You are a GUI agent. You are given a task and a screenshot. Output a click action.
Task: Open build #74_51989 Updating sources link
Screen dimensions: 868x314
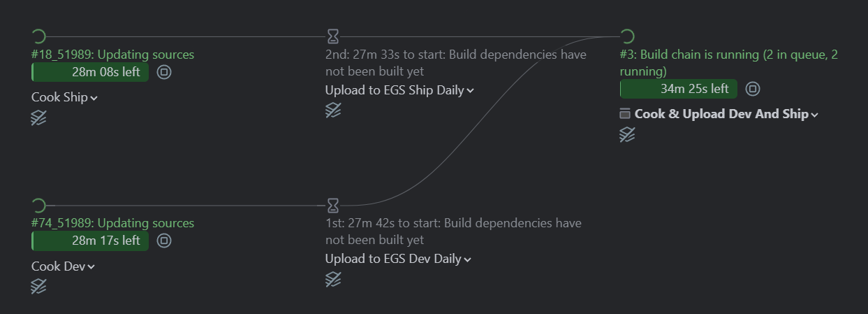pos(113,223)
